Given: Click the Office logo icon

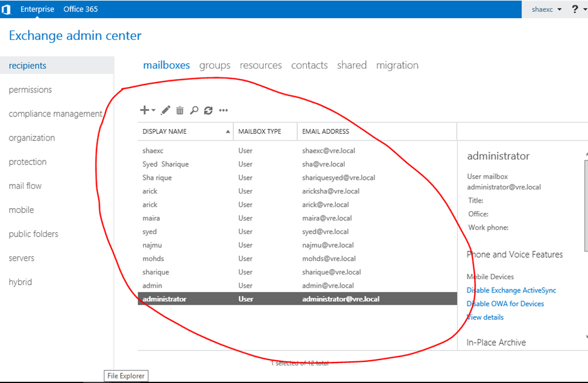Looking at the screenshot, I should coord(7,9).
